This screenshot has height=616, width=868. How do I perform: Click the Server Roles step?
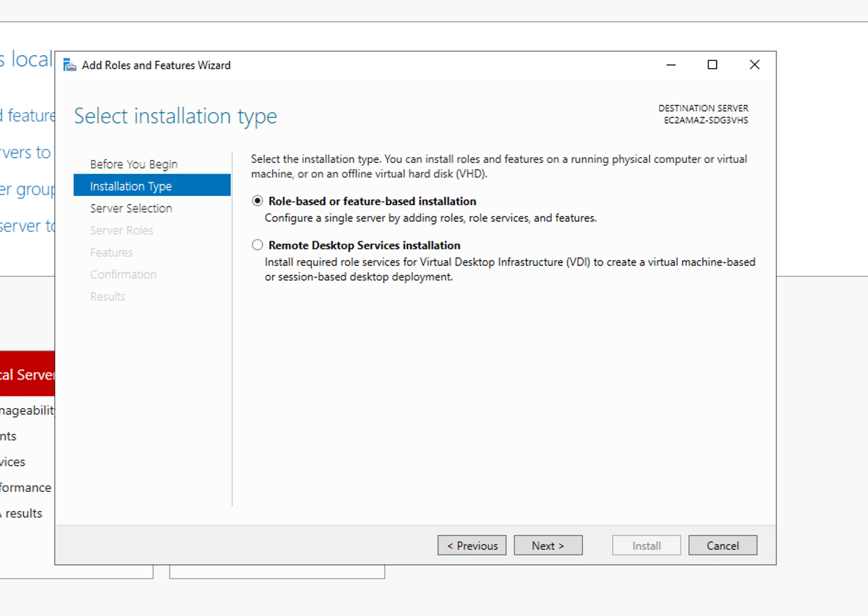click(x=122, y=230)
